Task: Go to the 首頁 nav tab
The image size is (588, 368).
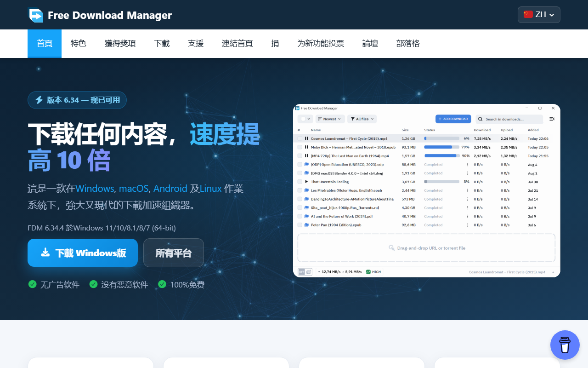Action: click(x=45, y=44)
